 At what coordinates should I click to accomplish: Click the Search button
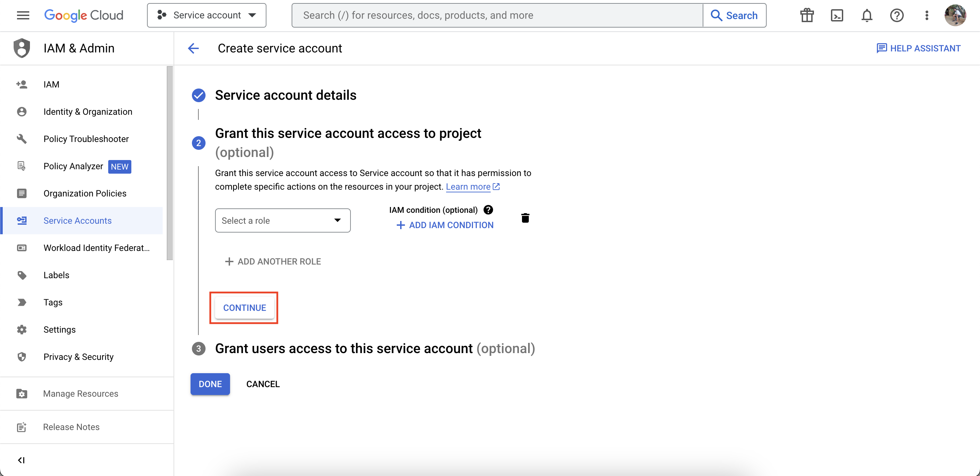click(x=734, y=15)
